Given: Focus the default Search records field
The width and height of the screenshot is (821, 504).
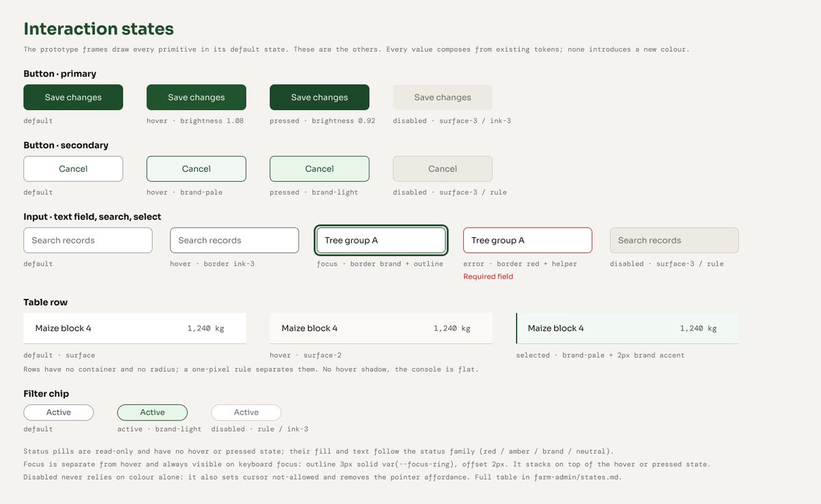Looking at the screenshot, I should point(88,240).
